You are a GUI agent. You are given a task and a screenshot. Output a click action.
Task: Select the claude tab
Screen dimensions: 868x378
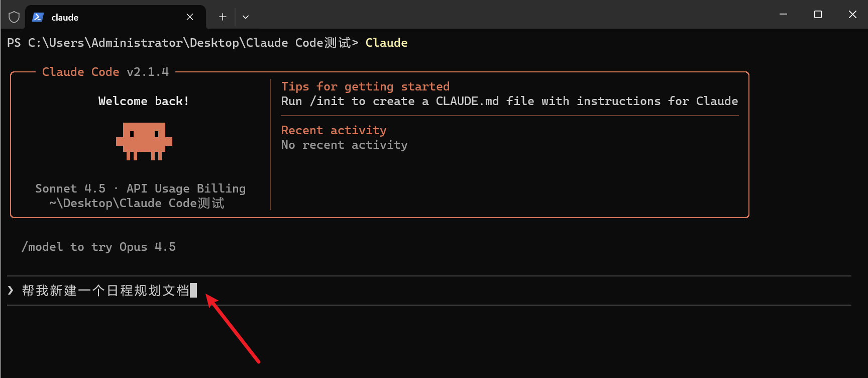[x=100, y=17]
